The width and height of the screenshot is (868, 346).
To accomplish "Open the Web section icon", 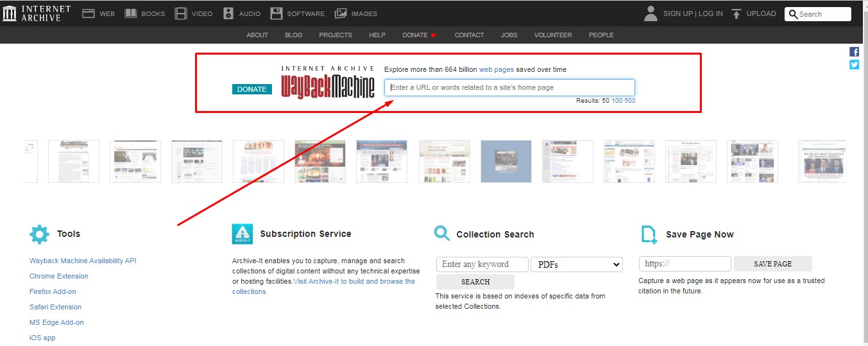I will tap(89, 13).
